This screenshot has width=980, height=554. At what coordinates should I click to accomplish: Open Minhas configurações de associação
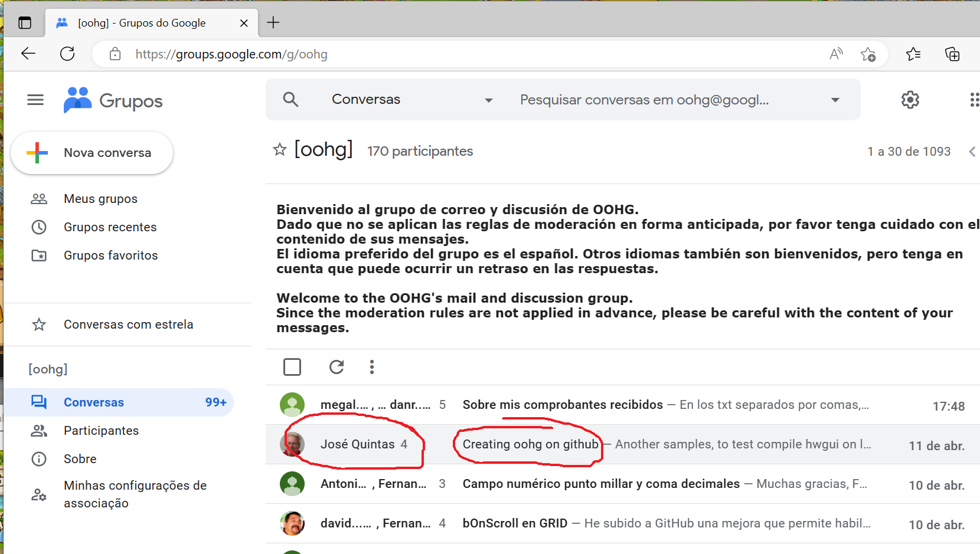click(135, 494)
